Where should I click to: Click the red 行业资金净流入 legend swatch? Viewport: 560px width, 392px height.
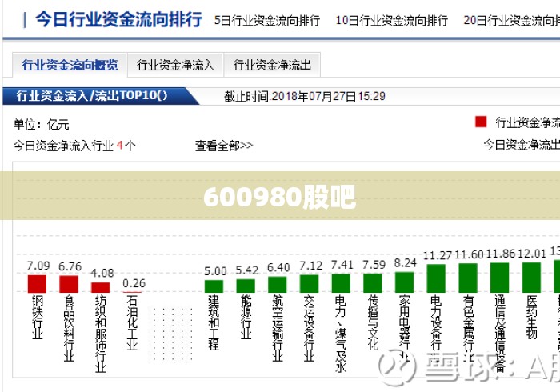[481, 122]
